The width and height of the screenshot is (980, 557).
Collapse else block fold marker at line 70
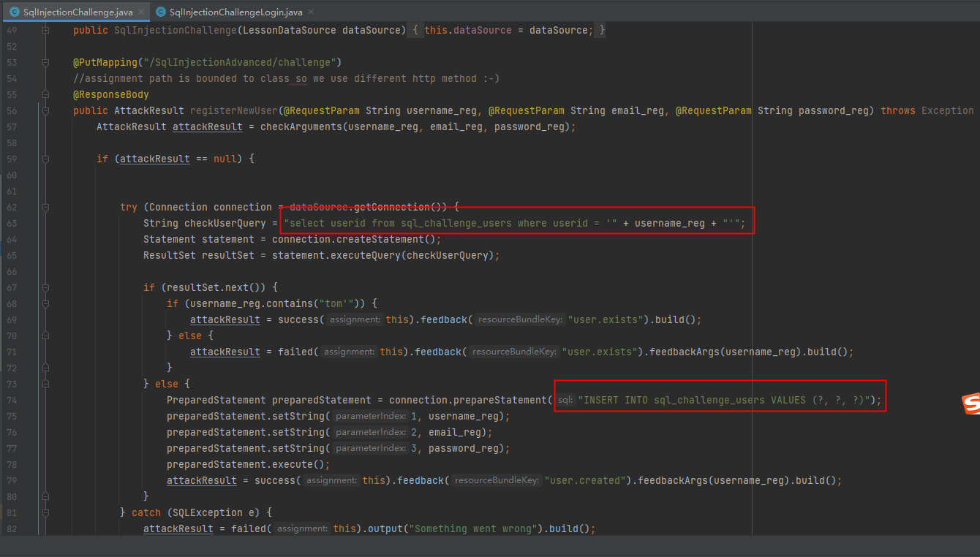(45, 336)
